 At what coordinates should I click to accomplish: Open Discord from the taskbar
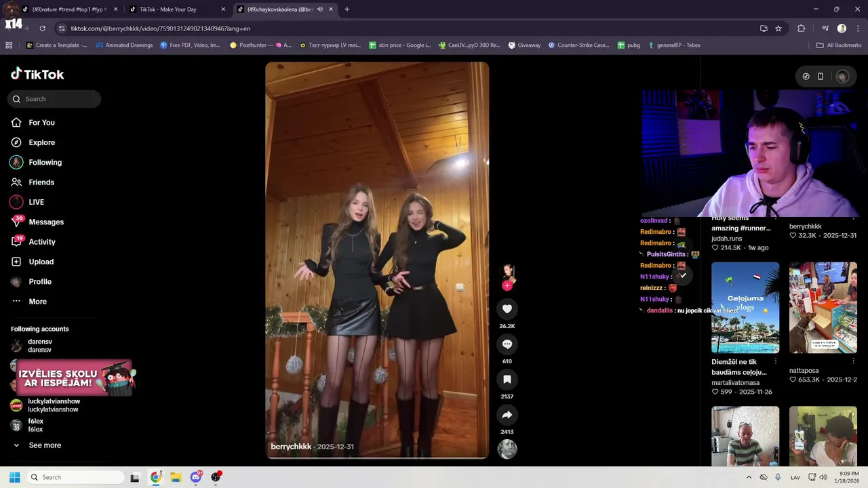(196, 477)
